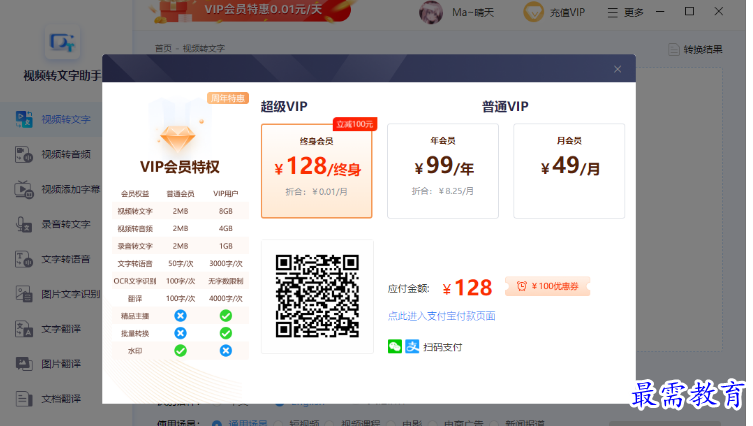Viewport: 753px width, 426px height.
Task: Click the 超级VIP heading
Action: coord(284,107)
